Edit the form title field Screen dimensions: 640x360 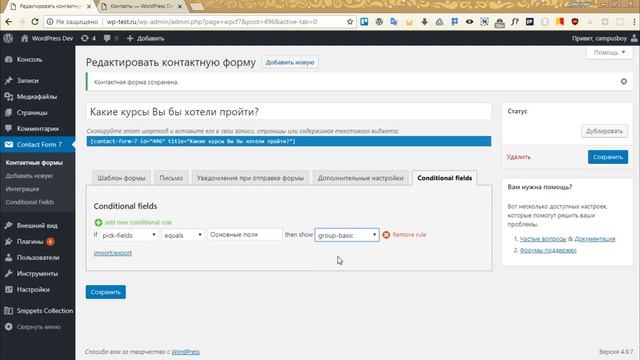(x=289, y=112)
